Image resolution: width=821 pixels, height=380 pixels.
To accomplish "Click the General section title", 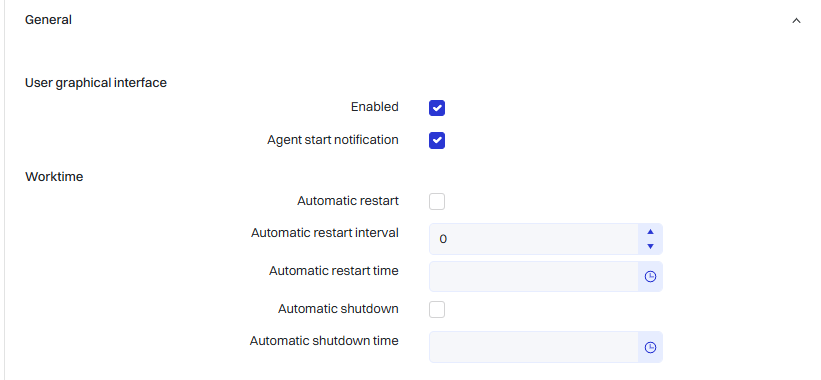I will [x=48, y=20].
